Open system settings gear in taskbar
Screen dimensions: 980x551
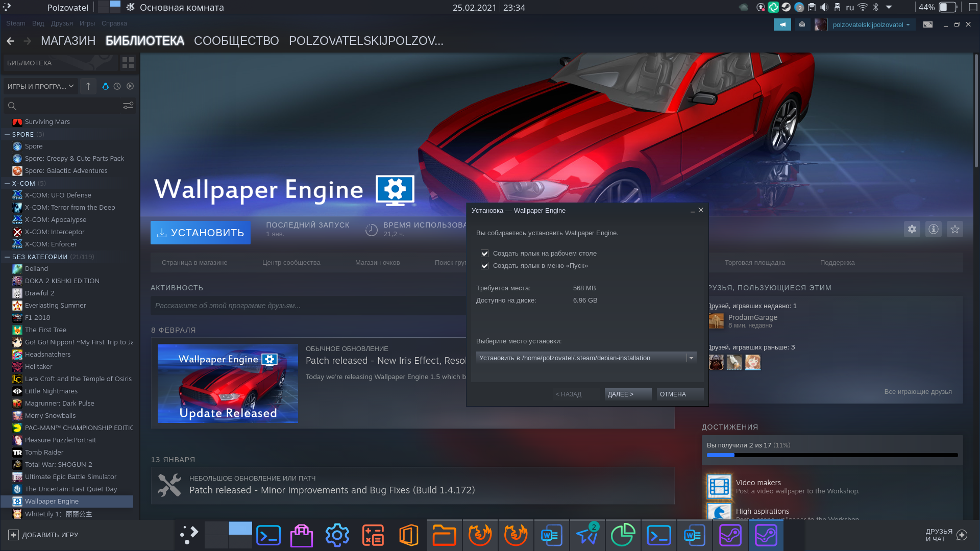[337, 535]
